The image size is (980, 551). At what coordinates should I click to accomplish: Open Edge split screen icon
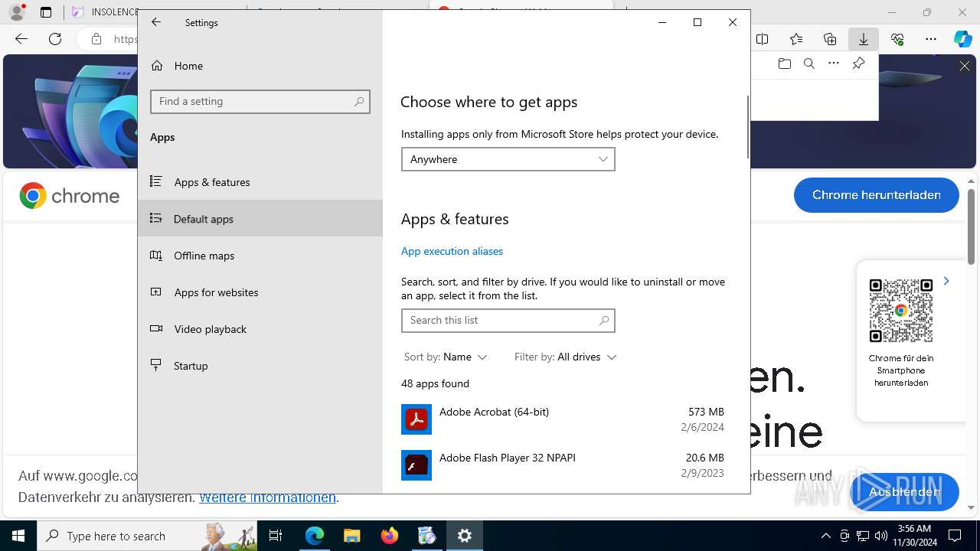point(763,39)
